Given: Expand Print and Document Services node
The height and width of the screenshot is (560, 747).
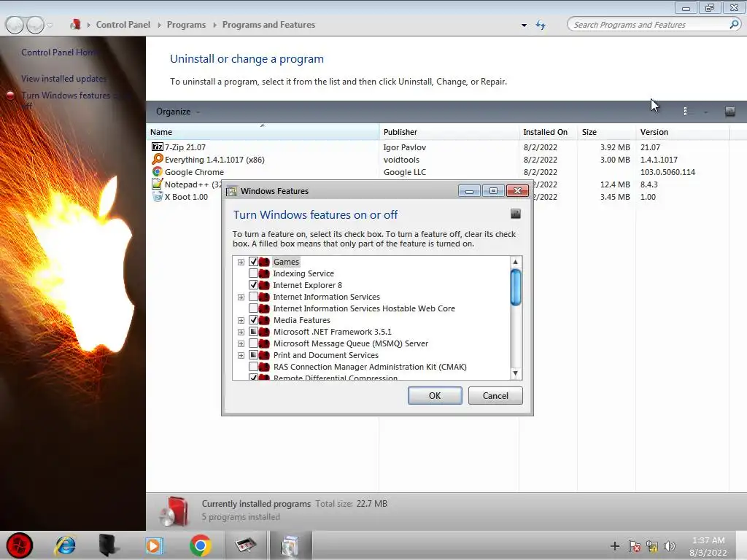Looking at the screenshot, I should 241,355.
